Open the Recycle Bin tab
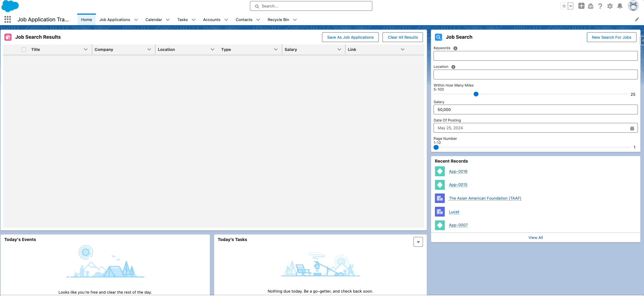644x296 pixels. (x=278, y=20)
